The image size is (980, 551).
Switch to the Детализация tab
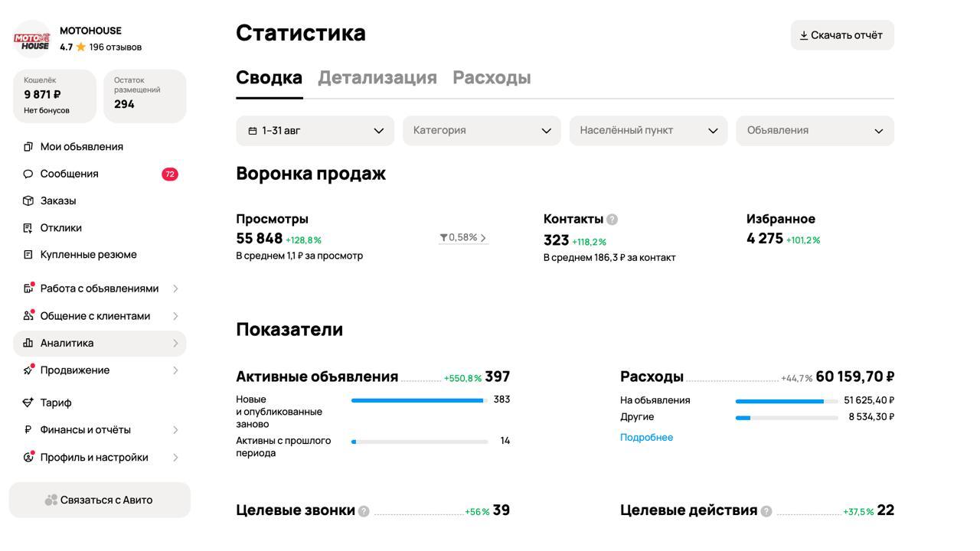click(376, 77)
